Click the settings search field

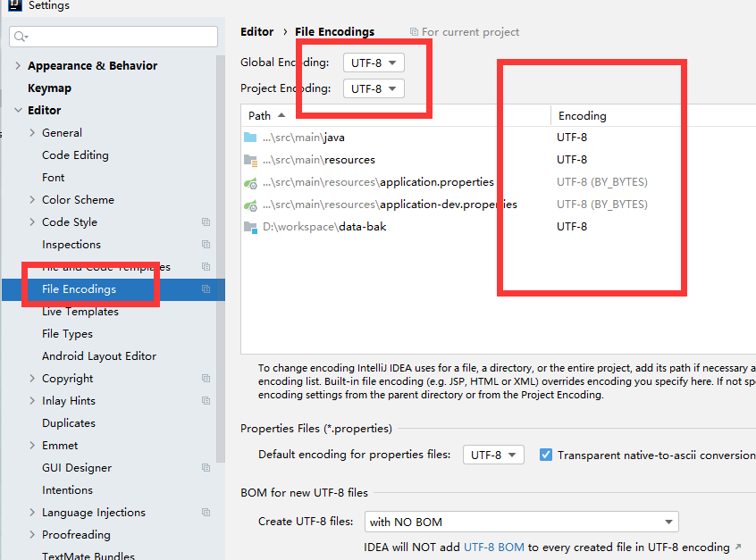pos(113,37)
